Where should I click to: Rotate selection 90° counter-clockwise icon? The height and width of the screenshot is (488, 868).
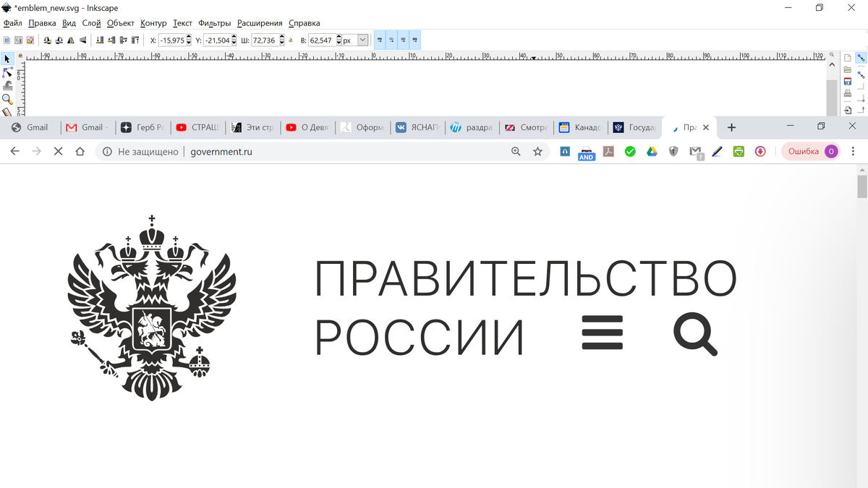(x=47, y=40)
